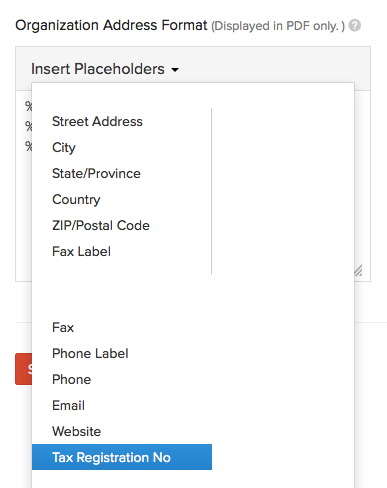Select the Country placeholder

[122, 199]
